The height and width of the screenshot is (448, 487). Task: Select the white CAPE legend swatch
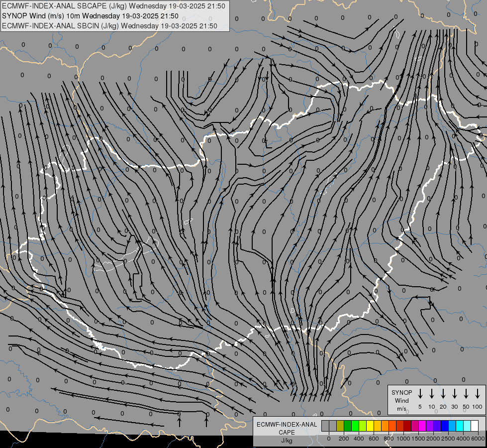click(475, 426)
